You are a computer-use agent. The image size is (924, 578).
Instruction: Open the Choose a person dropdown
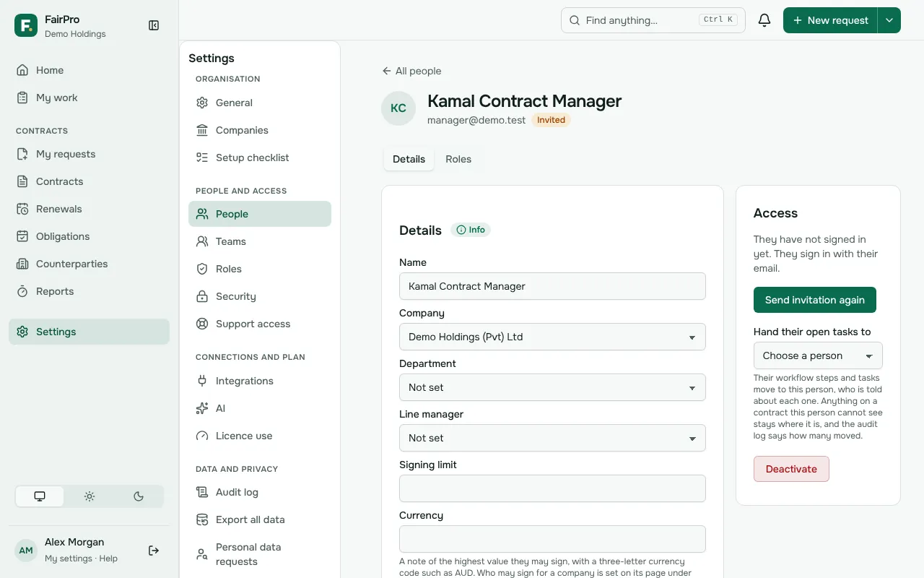(x=818, y=355)
